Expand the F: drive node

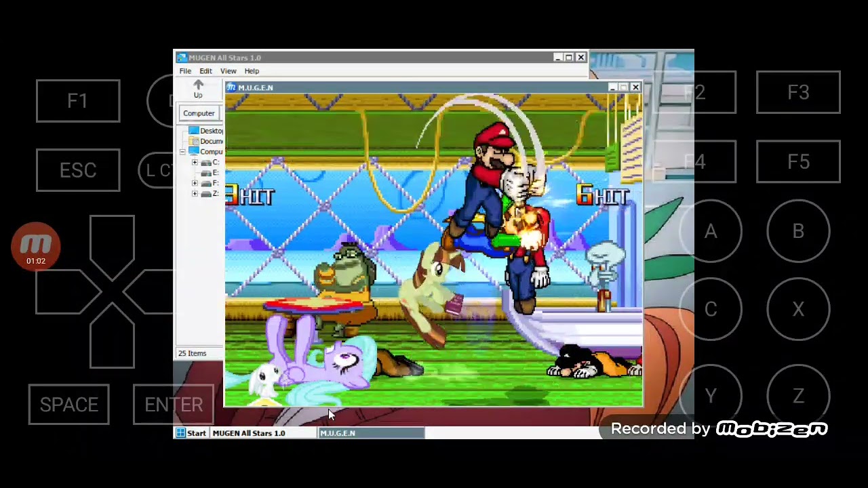[x=195, y=183]
